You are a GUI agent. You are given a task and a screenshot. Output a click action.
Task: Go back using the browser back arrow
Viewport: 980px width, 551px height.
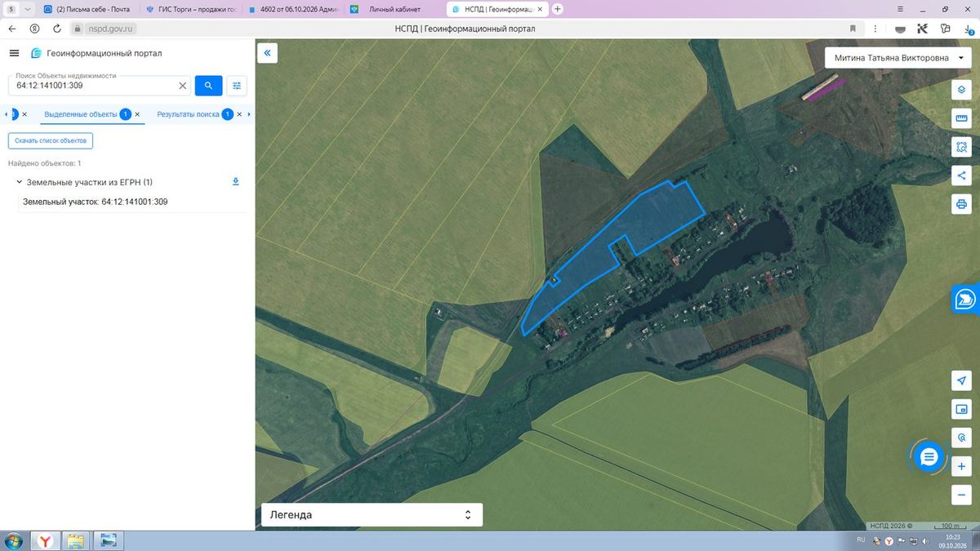pyautogui.click(x=12, y=28)
